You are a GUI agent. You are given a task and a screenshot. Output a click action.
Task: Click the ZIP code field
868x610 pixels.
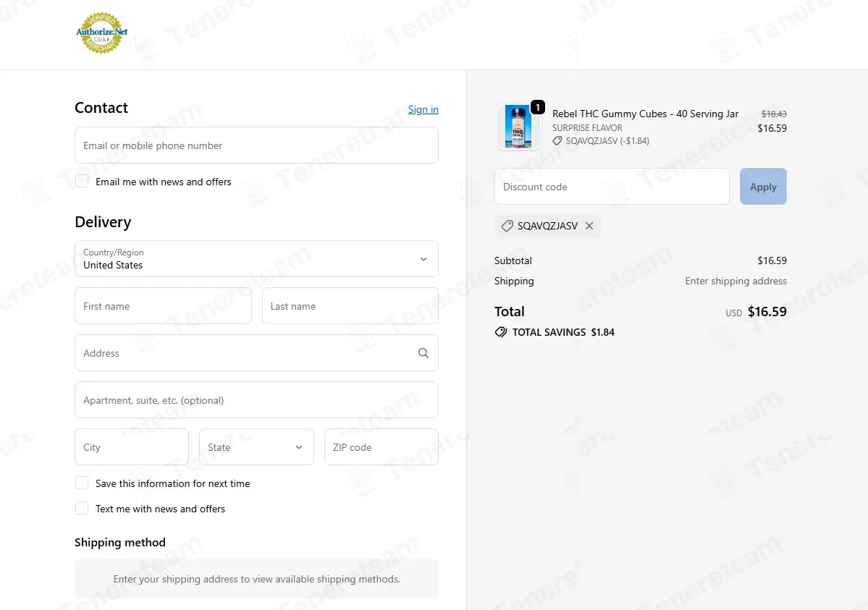(x=381, y=446)
